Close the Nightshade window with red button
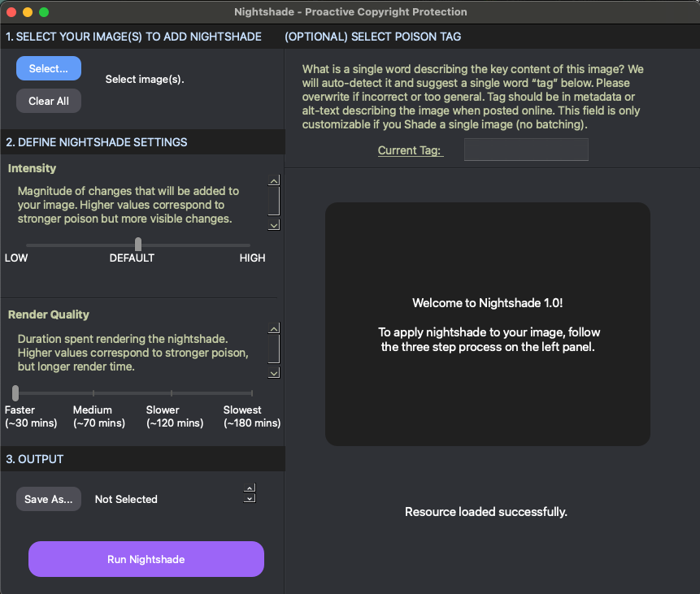700x594 pixels. coord(11,12)
